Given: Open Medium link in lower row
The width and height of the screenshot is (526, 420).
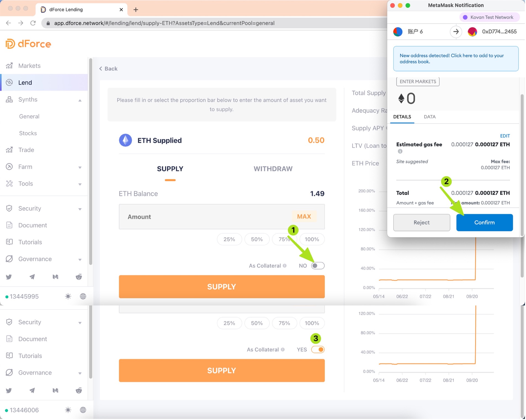Looking at the screenshot, I should click(x=55, y=391).
